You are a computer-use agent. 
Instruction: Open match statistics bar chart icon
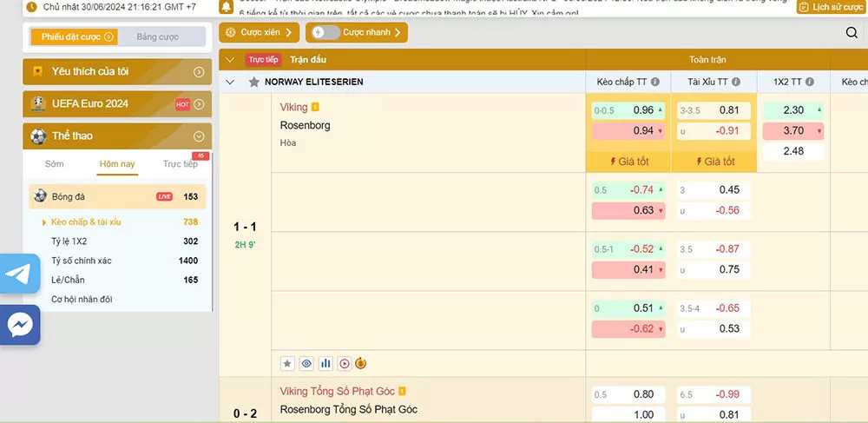tap(325, 363)
